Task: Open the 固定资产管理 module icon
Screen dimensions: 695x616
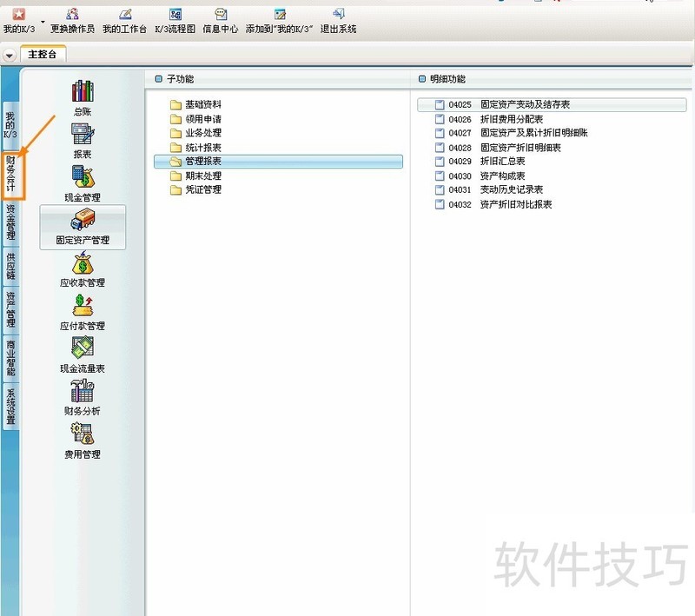Action: tap(83, 227)
